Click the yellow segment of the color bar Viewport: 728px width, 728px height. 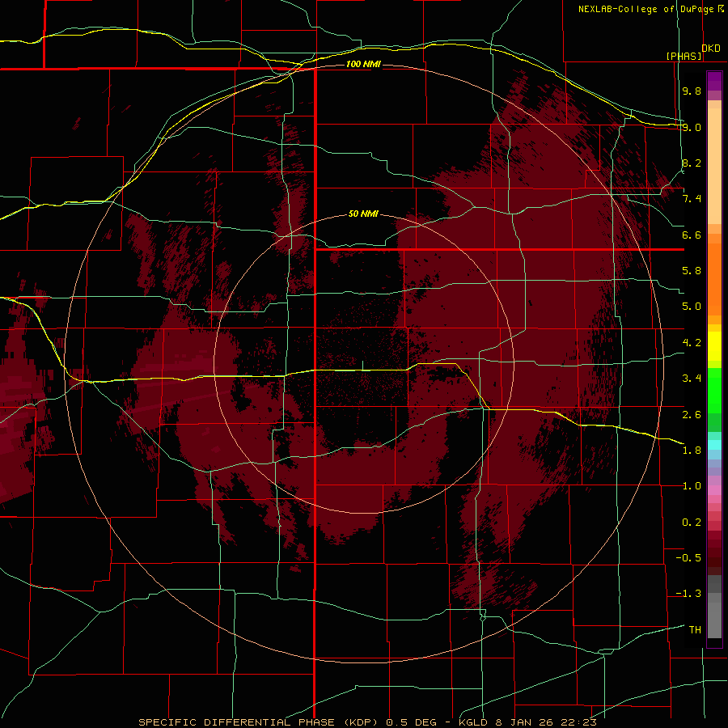tap(714, 346)
